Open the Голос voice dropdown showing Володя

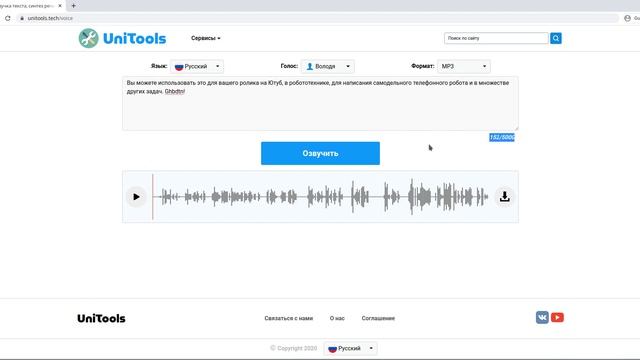[x=328, y=66]
